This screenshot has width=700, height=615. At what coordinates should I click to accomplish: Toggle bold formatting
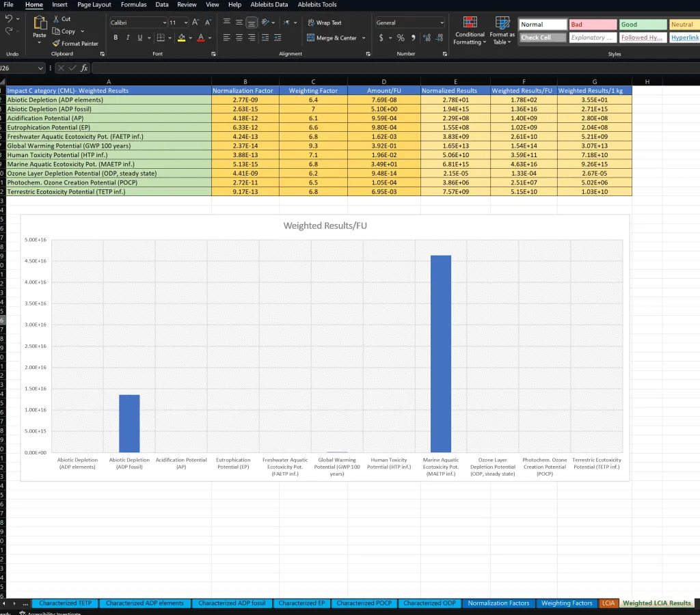coord(116,37)
